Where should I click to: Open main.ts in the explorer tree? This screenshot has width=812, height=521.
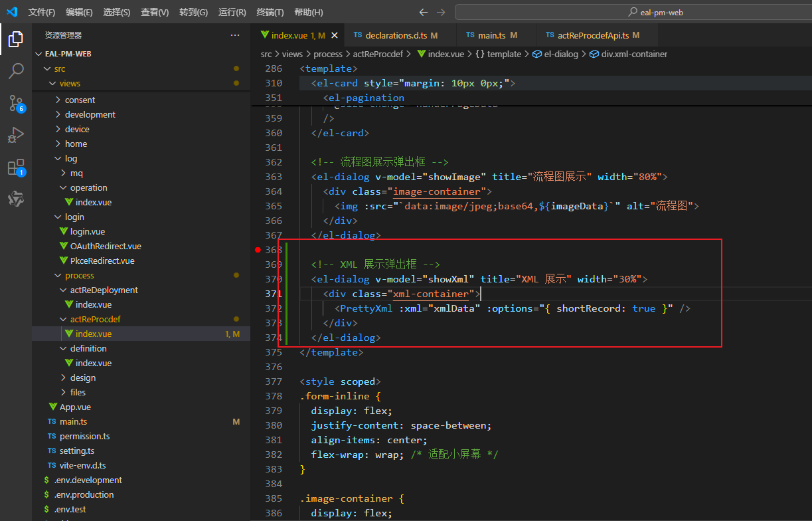141,421
